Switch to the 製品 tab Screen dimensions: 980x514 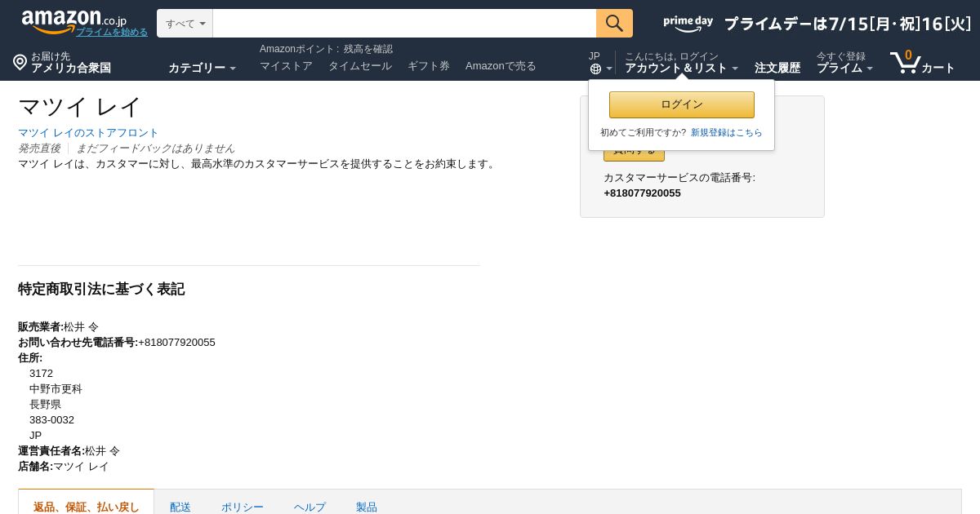click(367, 507)
